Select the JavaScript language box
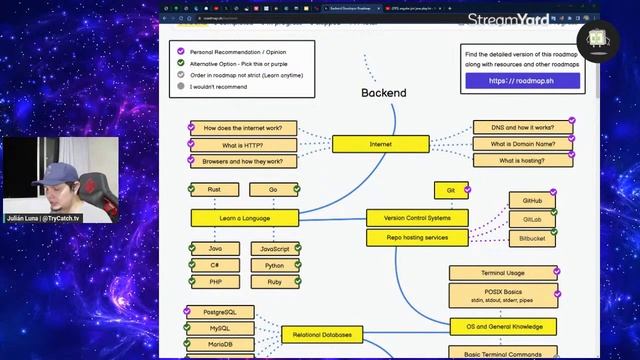Image resolution: width=640 pixels, height=360 pixels. (x=275, y=249)
